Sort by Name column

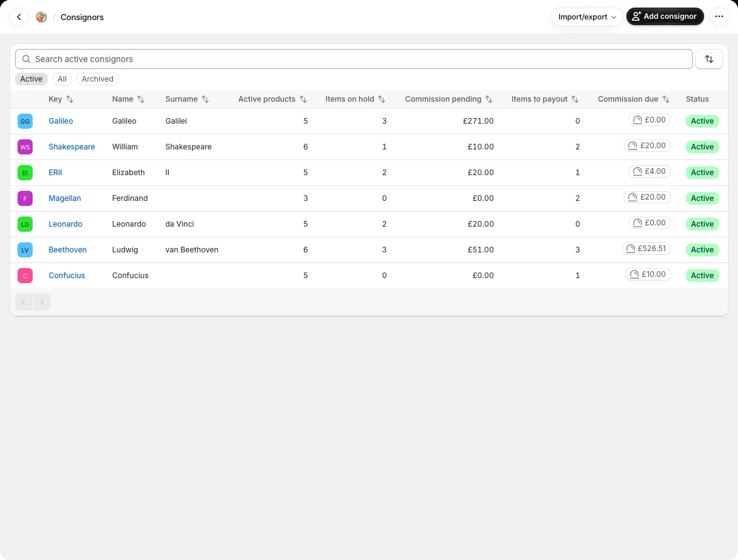click(x=128, y=99)
